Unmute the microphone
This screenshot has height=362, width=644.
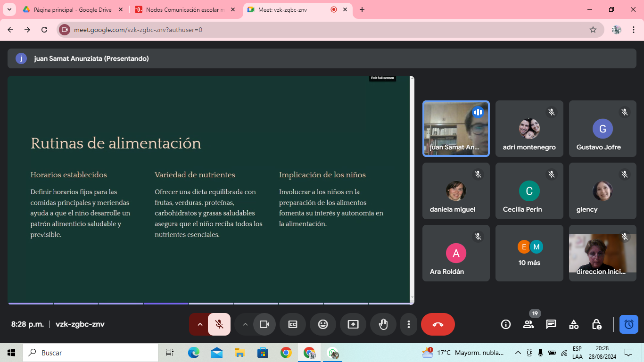[219, 324]
